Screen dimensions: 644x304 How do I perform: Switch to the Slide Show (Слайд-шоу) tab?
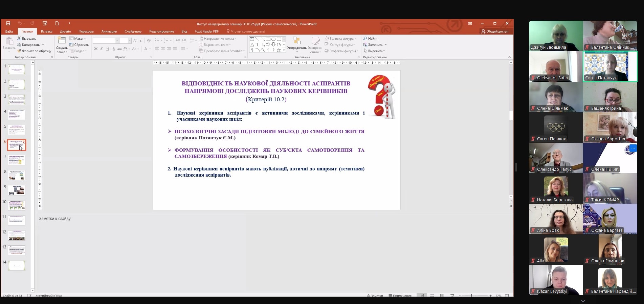tap(133, 32)
